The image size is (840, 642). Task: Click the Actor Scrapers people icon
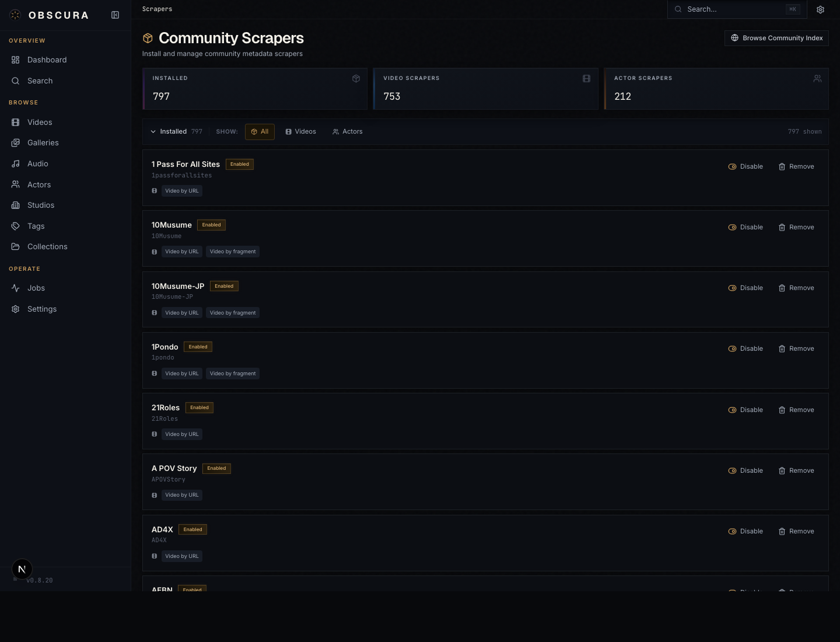[817, 78]
